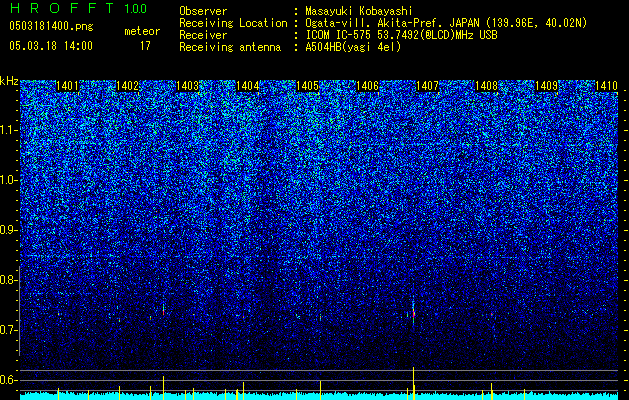629x400 pixels.
Task: Click the 1405 time marker
Action: (x=307, y=86)
